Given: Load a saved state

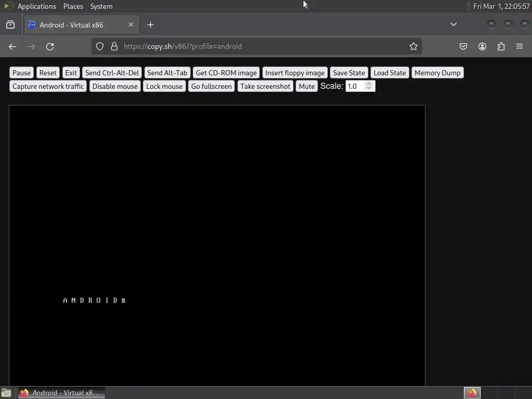Looking at the screenshot, I should [390, 73].
